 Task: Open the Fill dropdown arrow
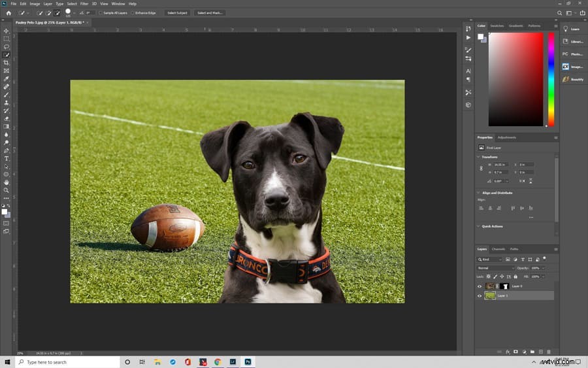[543, 276]
